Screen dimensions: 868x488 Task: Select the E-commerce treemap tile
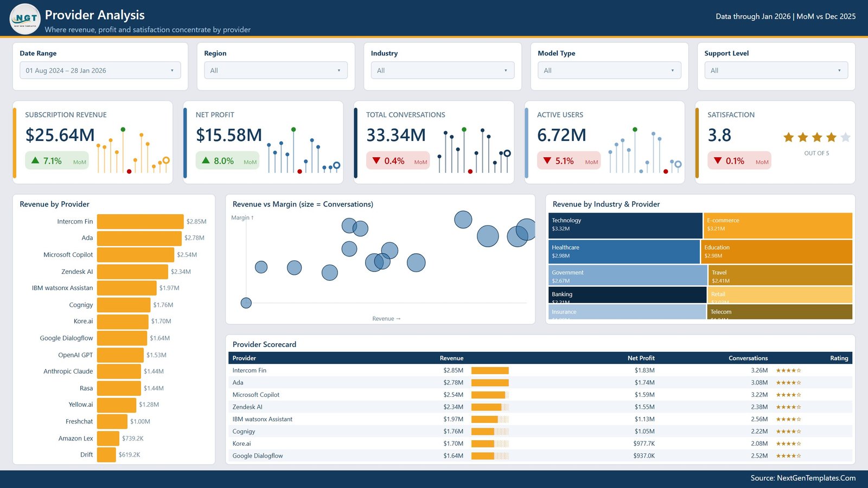778,226
